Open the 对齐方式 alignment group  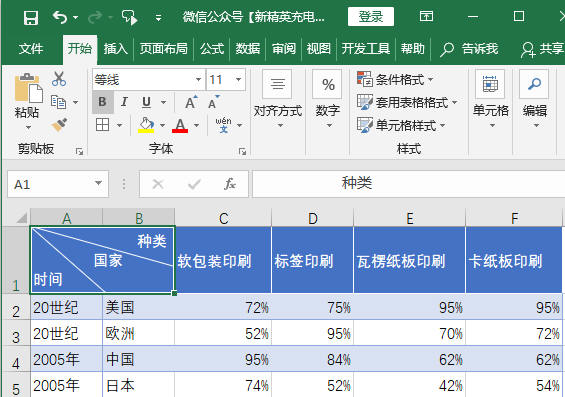277,99
